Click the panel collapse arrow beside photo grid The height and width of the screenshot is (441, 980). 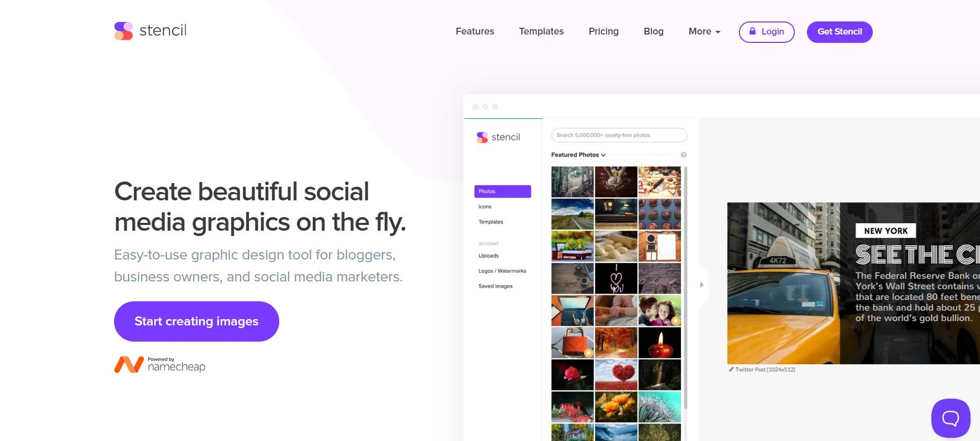(702, 285)
